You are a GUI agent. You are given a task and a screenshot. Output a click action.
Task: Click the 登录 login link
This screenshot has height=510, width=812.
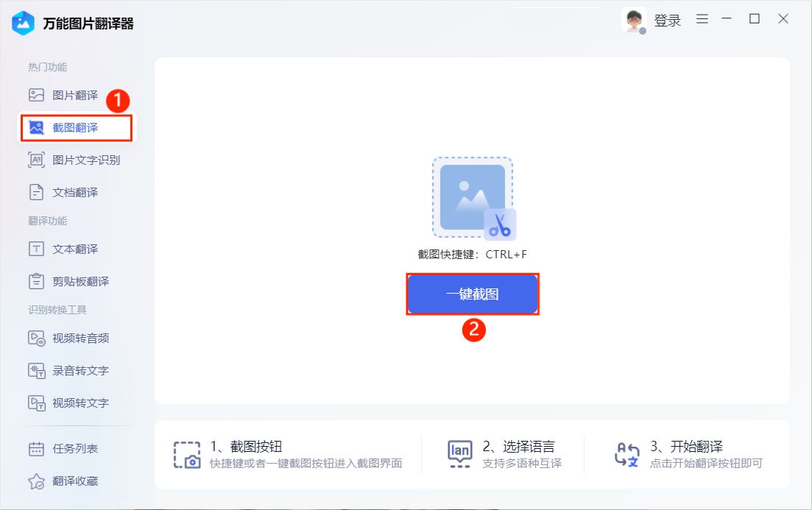point(666,21)
